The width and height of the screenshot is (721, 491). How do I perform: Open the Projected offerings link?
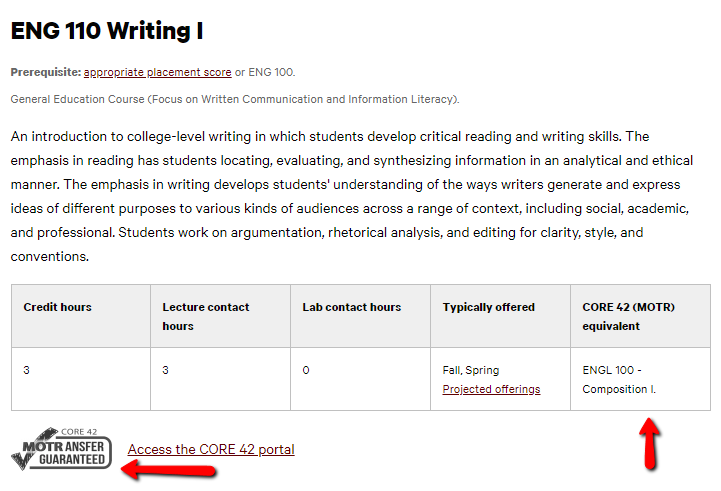pos(491,389)
